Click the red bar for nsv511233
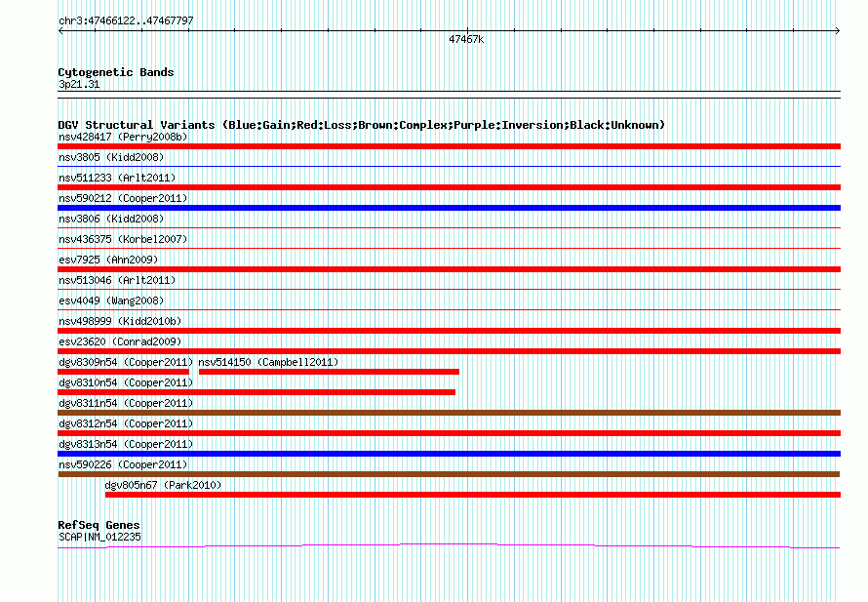868x602 pixels. tap(449, 187)
